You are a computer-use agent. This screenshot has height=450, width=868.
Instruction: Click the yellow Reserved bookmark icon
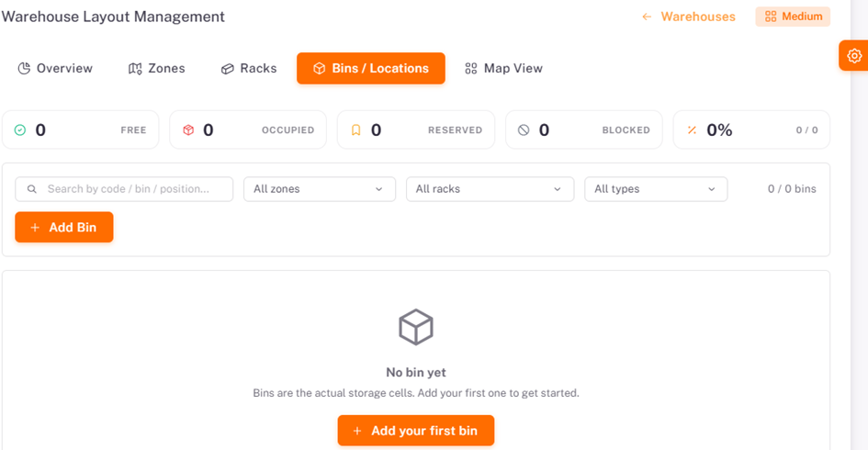click(356, 130)
